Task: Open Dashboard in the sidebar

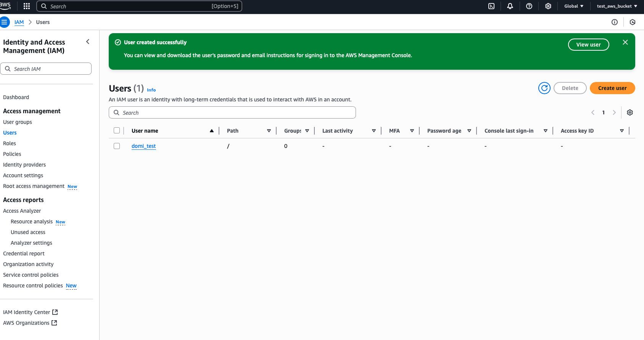Action: point(16,97)
